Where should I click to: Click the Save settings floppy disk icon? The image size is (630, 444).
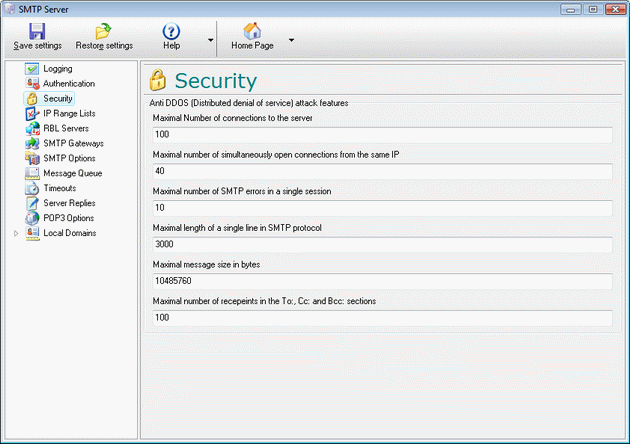[x=37, y=31]
